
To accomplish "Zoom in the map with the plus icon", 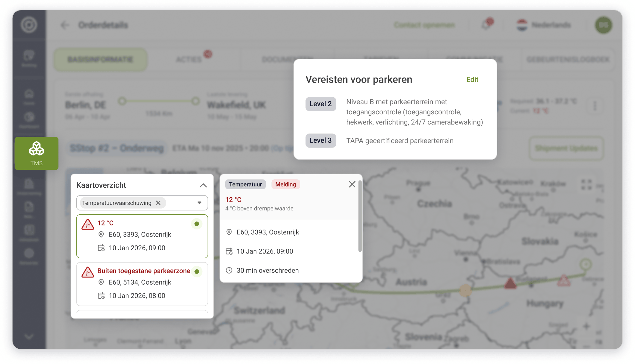I will 586,326.
